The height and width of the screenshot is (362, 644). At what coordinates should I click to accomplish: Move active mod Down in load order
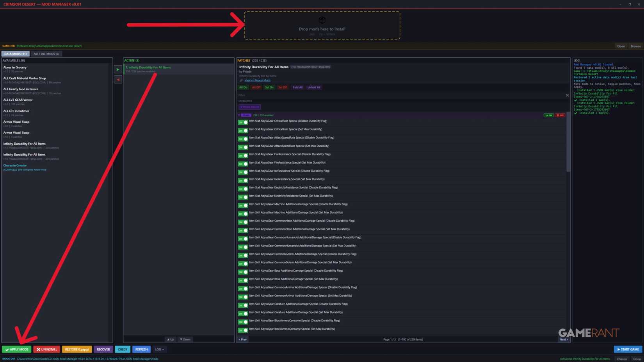point(185,339)
